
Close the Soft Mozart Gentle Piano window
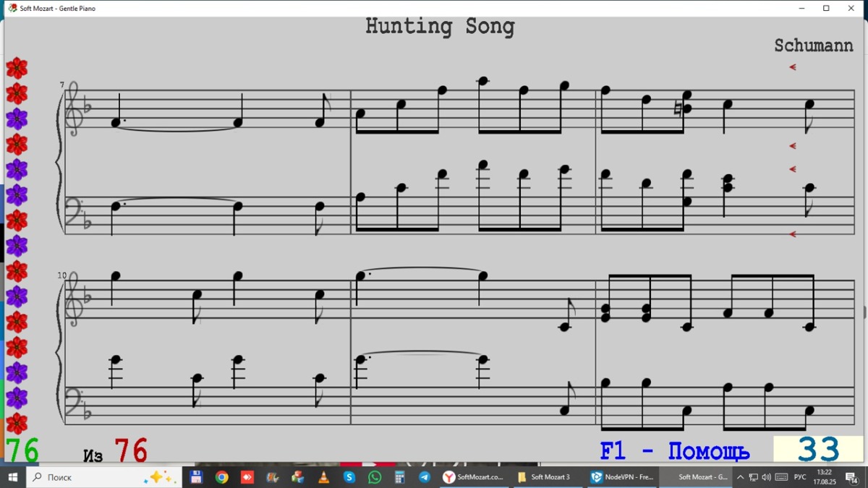pos(851,8)
